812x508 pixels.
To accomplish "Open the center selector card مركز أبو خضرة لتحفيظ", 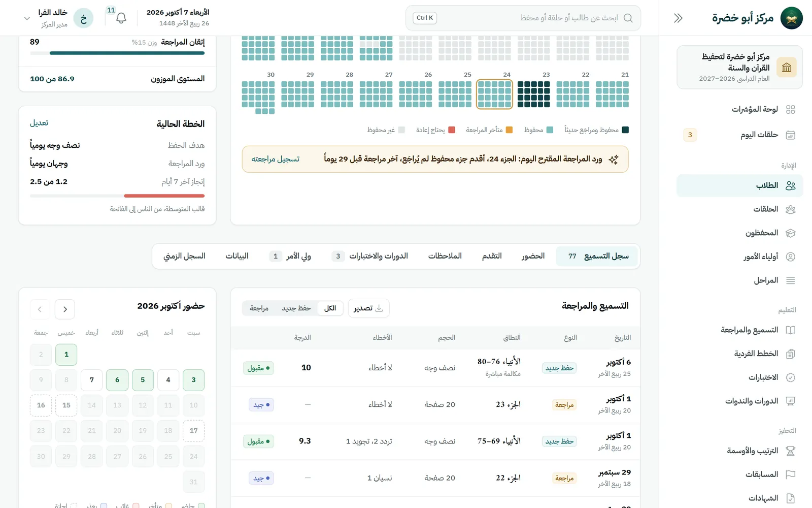I will pos(739,67).
